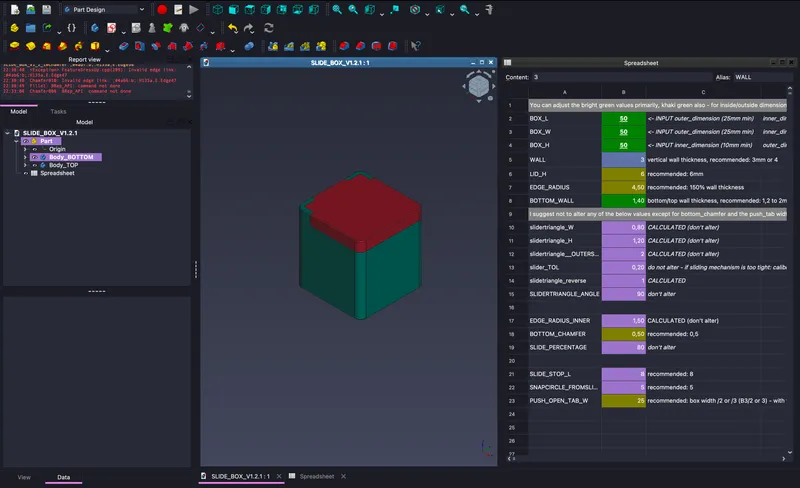This screenshot has width=800, height=488.
Task: Insert a variable set with braces icon
Action: (x=71, y=28)
